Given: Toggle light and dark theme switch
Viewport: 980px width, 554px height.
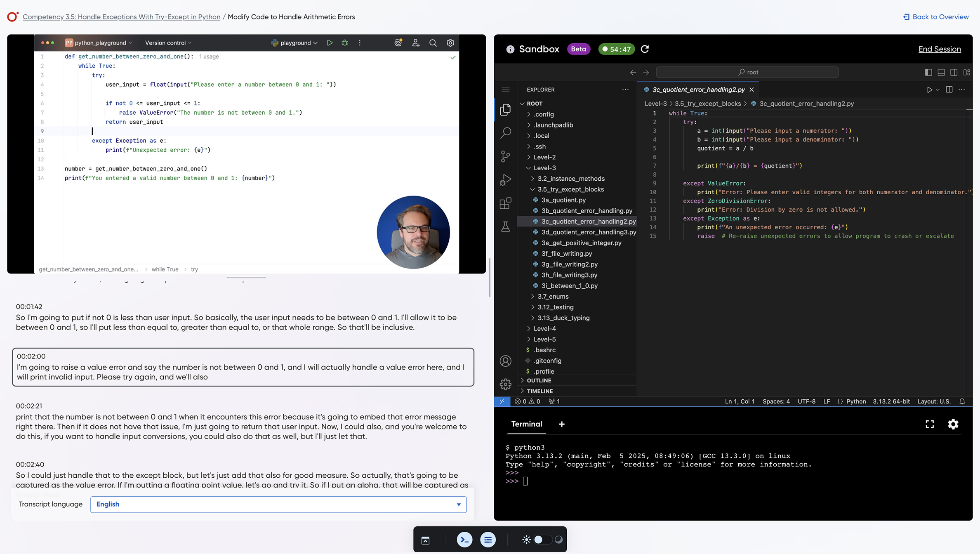Looking at the screenshot, I should pyautogui.click(x=542, y=540).
